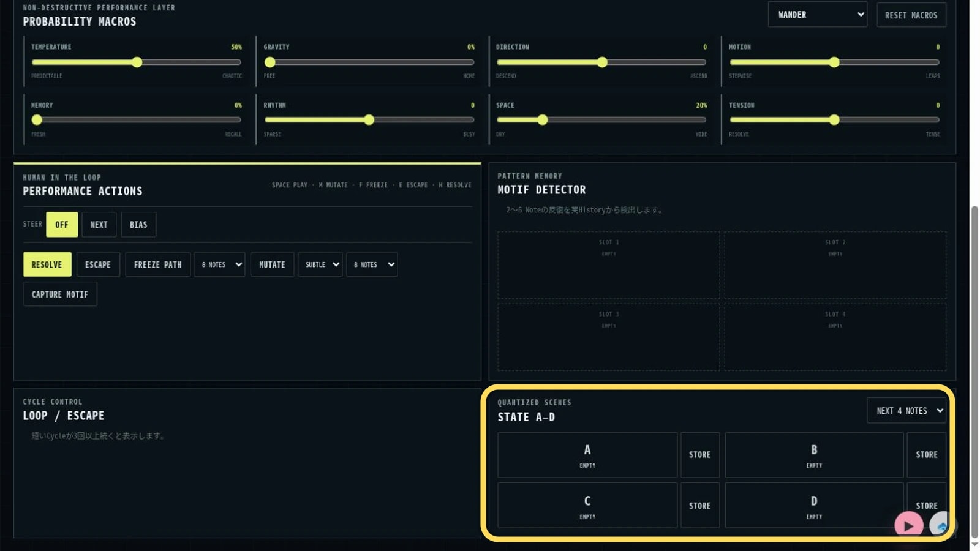Activate the RESOLVE action button
The width and height of the screenshot is (980, 551).
pyautogui.click(x=47, y=264)
